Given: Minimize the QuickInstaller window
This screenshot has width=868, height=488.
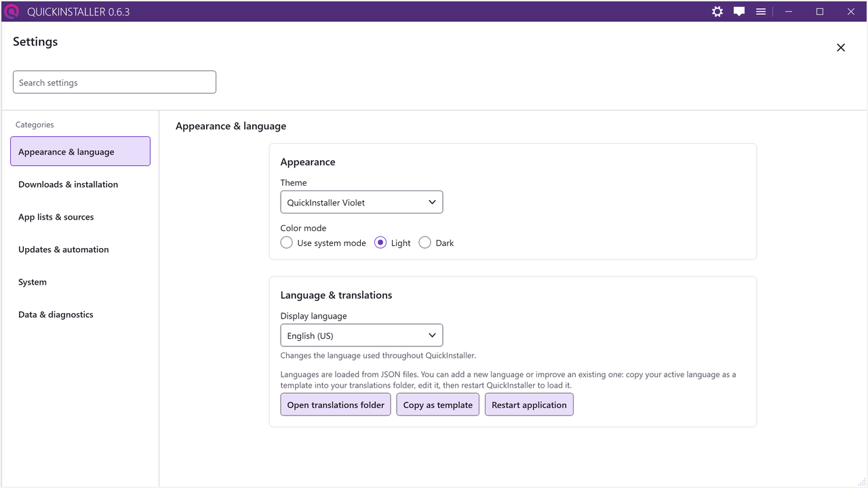Looking at the screenshot, I should 789,12.
